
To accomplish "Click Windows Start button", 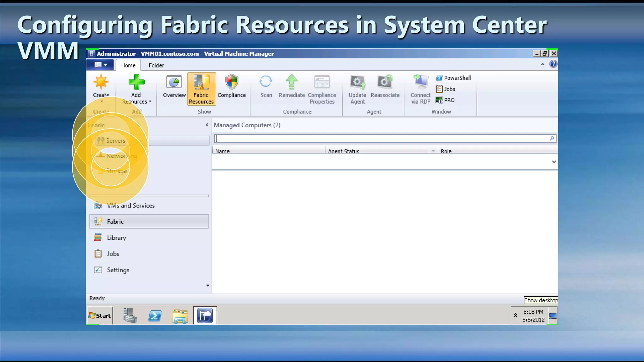I will click(x=100, y=315).
